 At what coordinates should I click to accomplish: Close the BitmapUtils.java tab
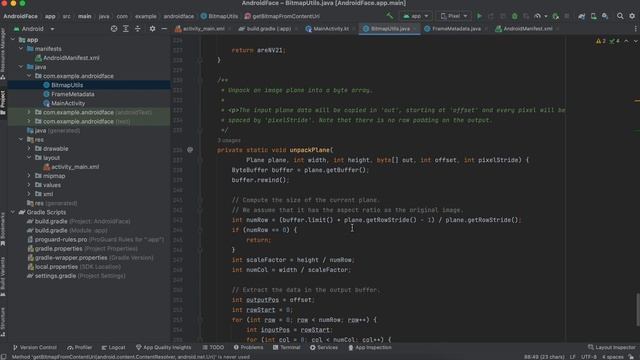click(415, 29)
